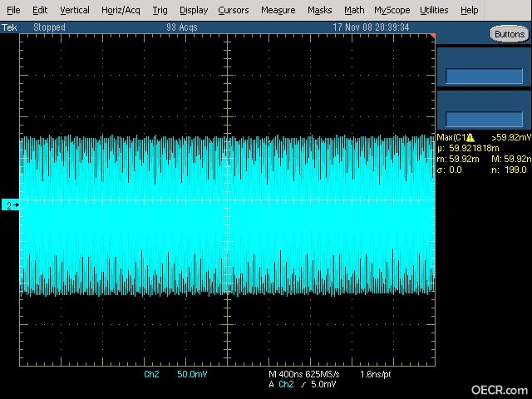Open the Measure menu
This screenshot has width=532, height=399.
[x=278, y=10]
